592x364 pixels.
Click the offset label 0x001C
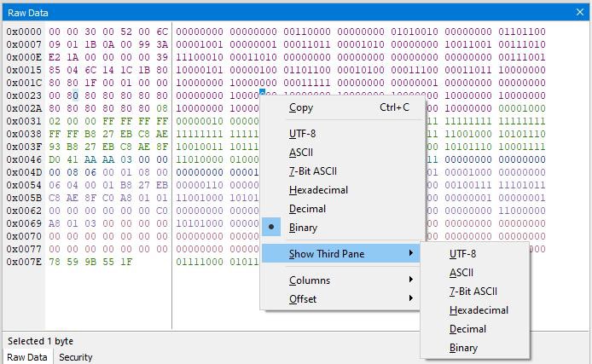(24, 83)
